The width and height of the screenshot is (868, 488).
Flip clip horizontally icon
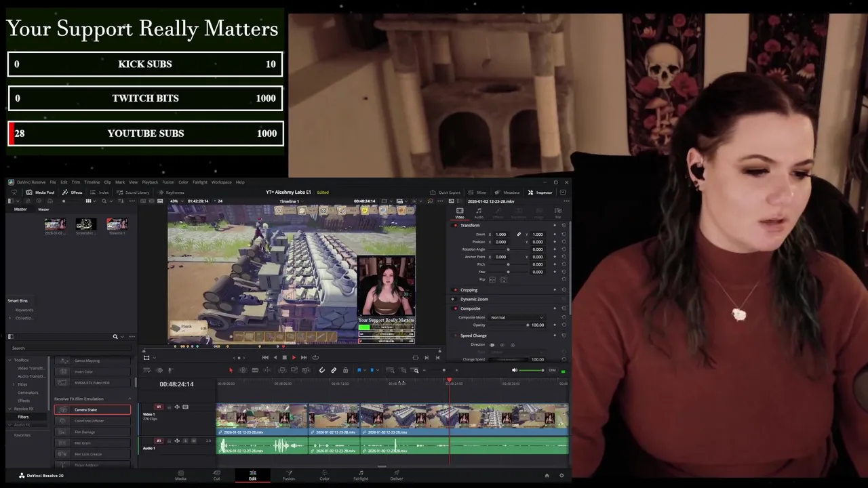pos(492,279)
